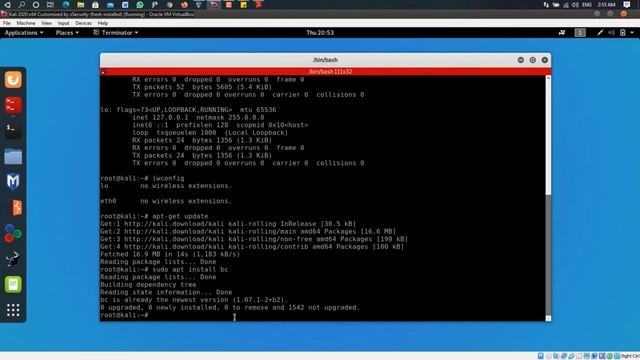This screenshot has width=640, height=360.
Task: Launch the dark ninja-style dock icon
Action: click(13, 259)
